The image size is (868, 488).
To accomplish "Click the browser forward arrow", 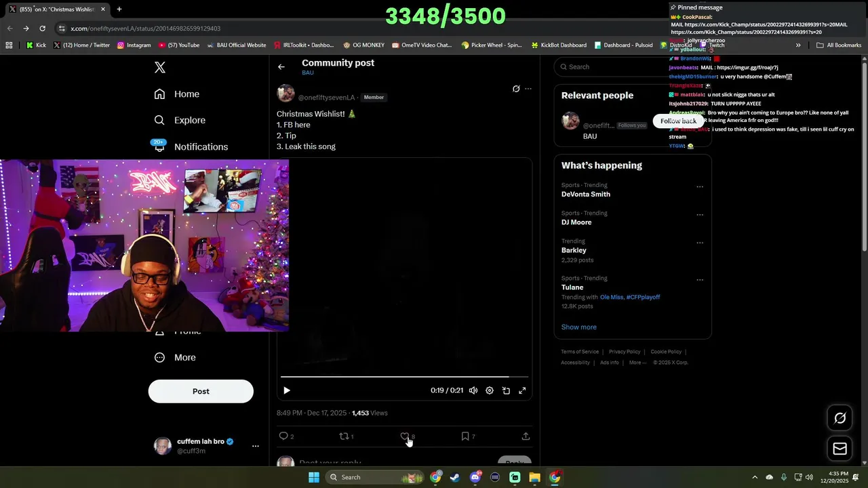I will [26, 28].
